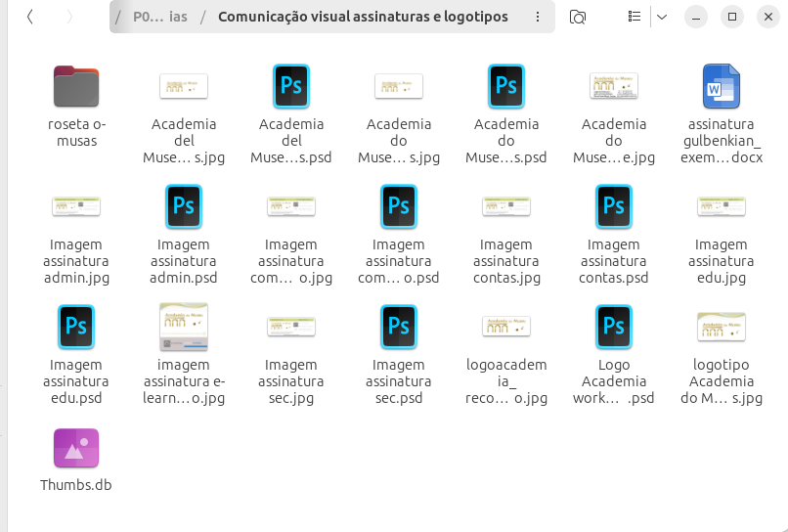Click the 'Imagem assinatura contas.jpg' label
This screenshot has height=532, width=788.
[506, 261]
